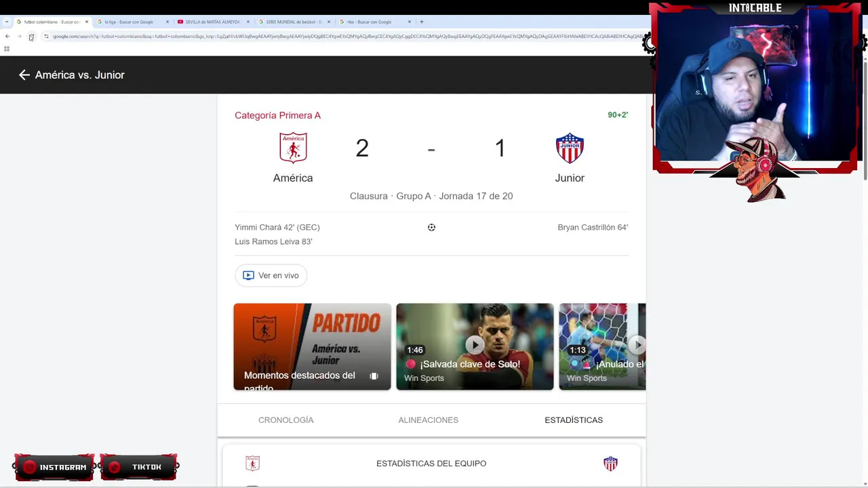Close the futbol colombiano tab
This screenshot has height=488, width=868.
(87, 22)
